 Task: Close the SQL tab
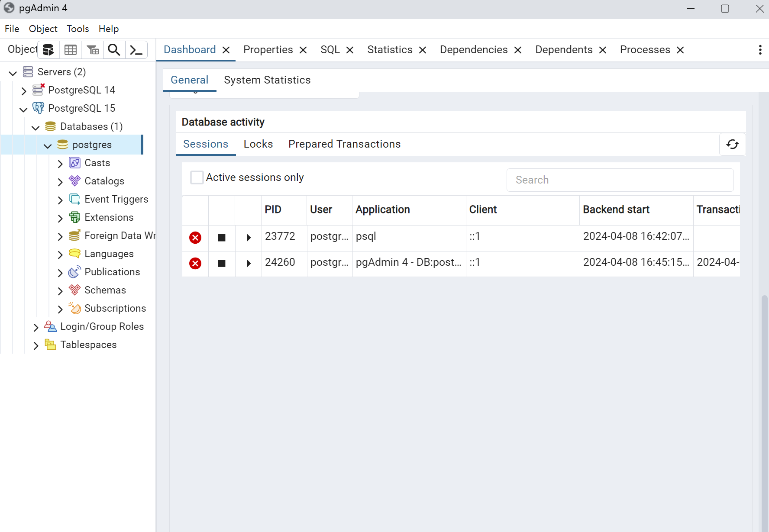[350, 50]
